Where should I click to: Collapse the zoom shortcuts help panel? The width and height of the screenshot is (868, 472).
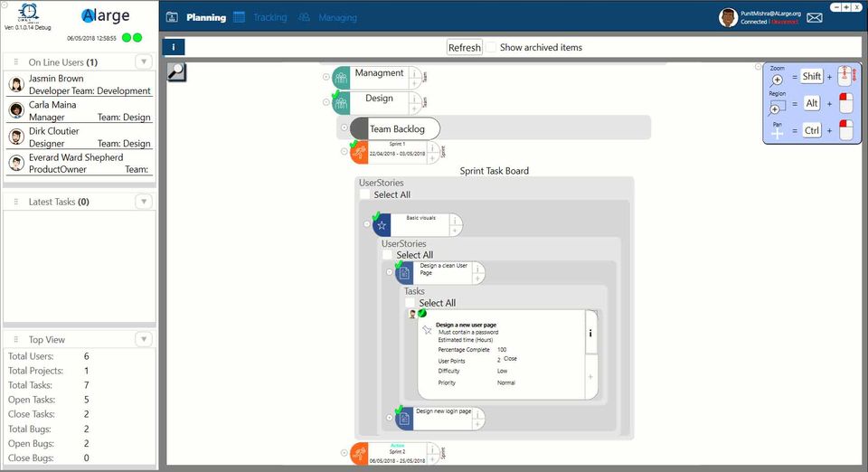click(x=758, y=67)
